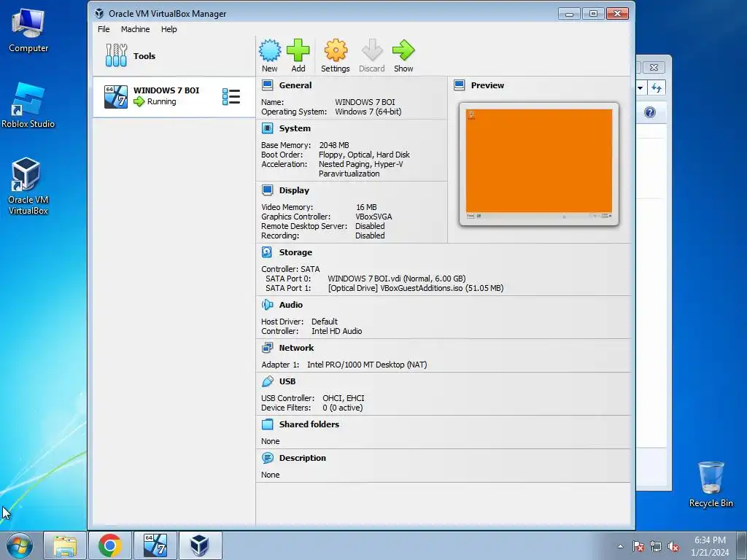Click the Preview section monitor icon
The image size is (747, 560).
pyautogui.click(x=460, y=85)
